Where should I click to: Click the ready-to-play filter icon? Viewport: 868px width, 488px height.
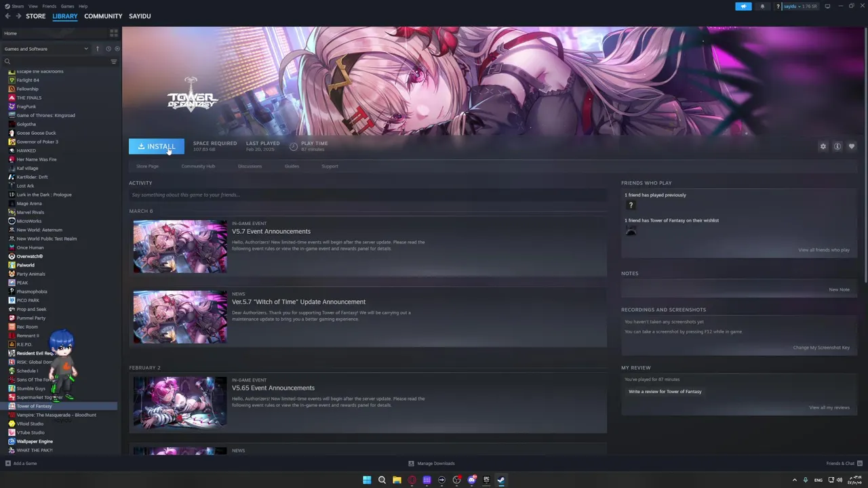[x=117, y=49]
